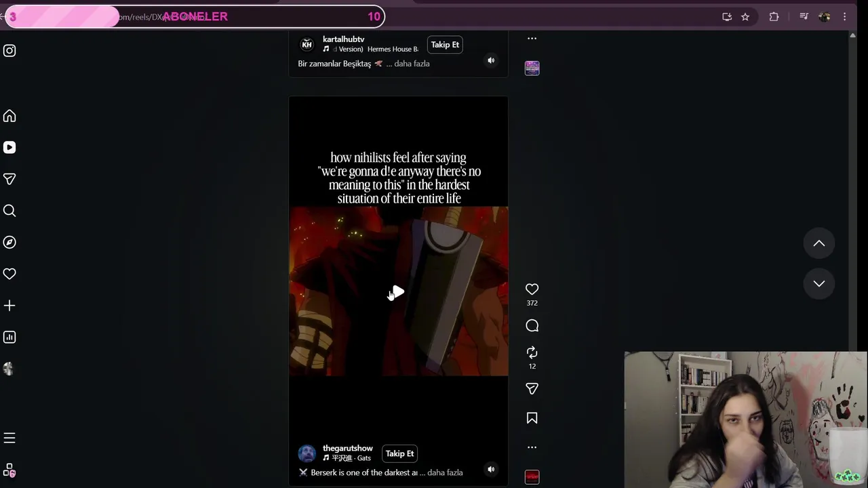Viewport: 868px width, 488px height.
Task: Follow kartalhubtv with Takip Et
Action: (x=445, y=45)
